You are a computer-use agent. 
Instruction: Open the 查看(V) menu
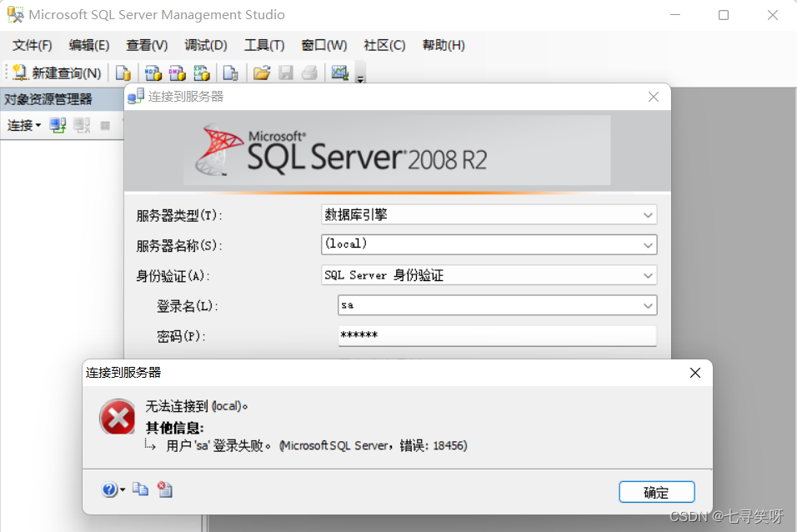(147, 45)
